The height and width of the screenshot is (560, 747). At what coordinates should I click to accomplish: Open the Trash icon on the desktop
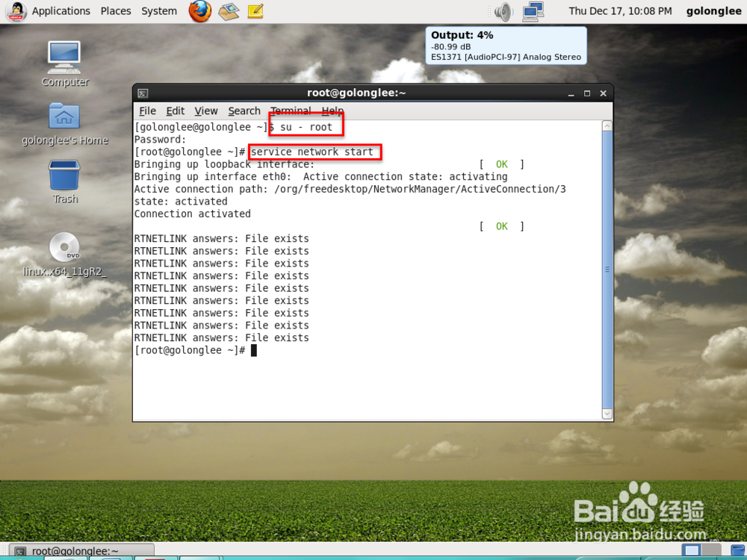click(x=63, y=178)
